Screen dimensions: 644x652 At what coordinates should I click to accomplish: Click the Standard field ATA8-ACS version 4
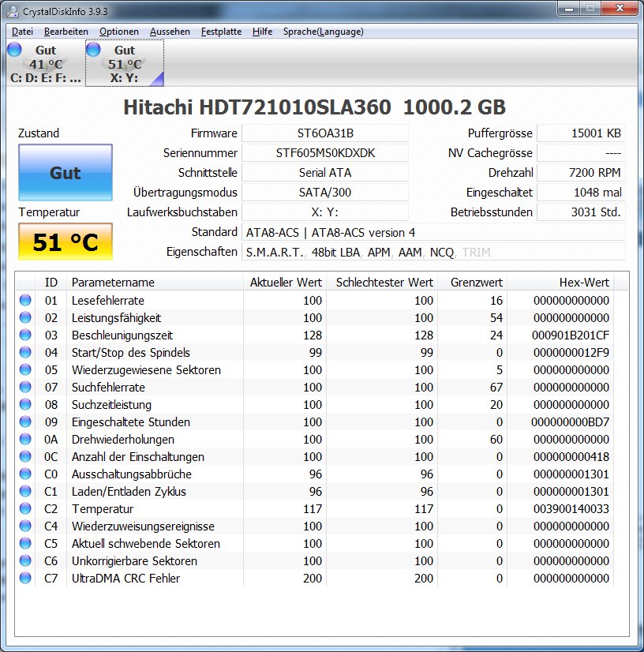433,232
